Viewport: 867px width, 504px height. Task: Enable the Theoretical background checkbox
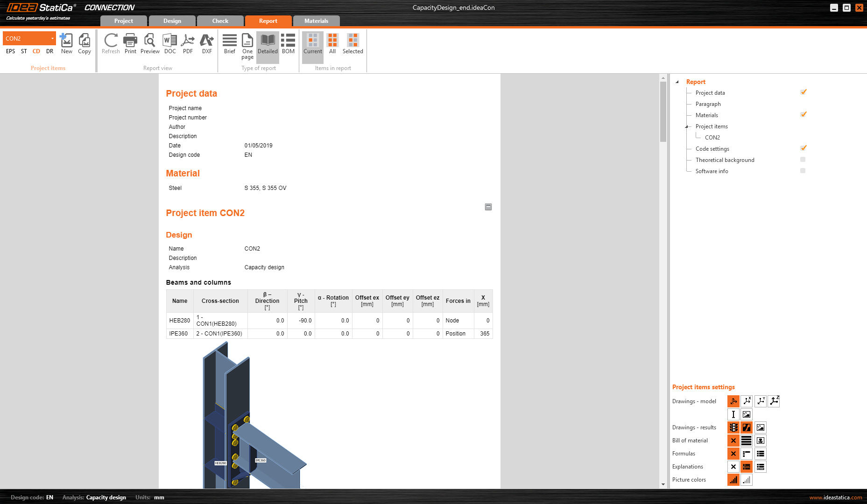(803, 159)
